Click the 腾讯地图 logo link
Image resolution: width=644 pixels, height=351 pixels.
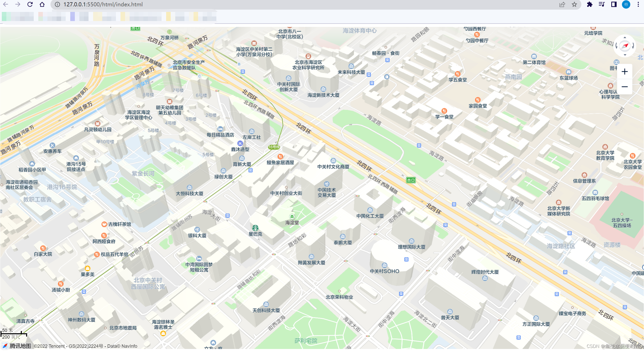[x=17, y=346]
